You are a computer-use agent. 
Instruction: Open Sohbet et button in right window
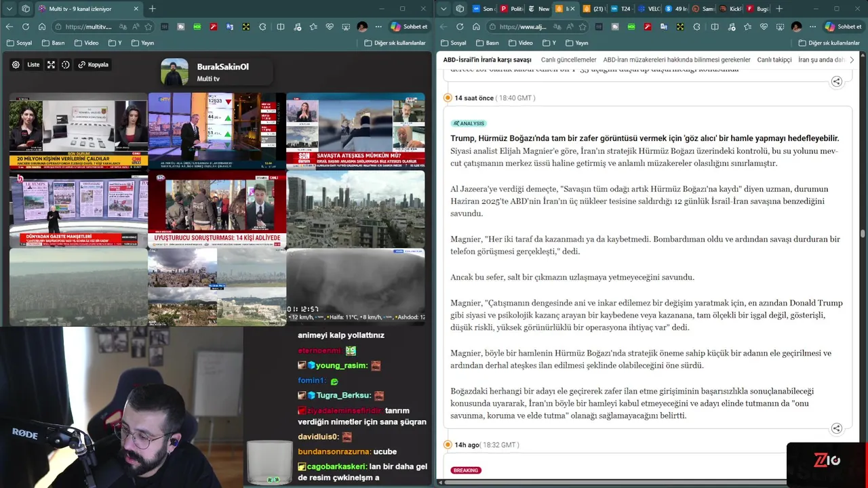point(843,26)
